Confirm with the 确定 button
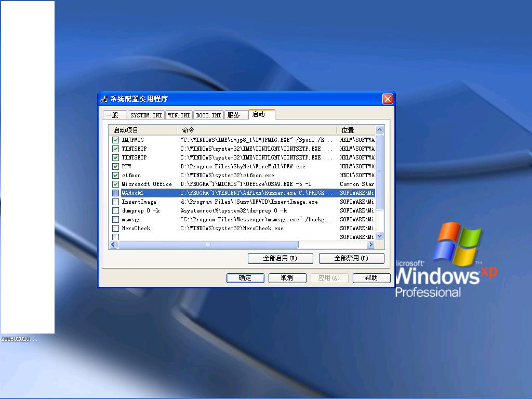 (245, 278)
